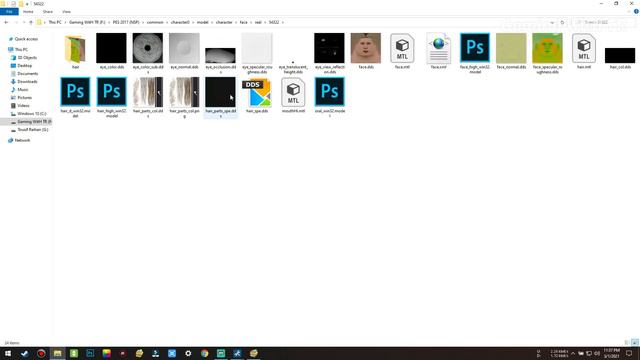640x360 pixels.
Task: Select the eye_translucent_height.dds file
Action: [x=293, y=67]
